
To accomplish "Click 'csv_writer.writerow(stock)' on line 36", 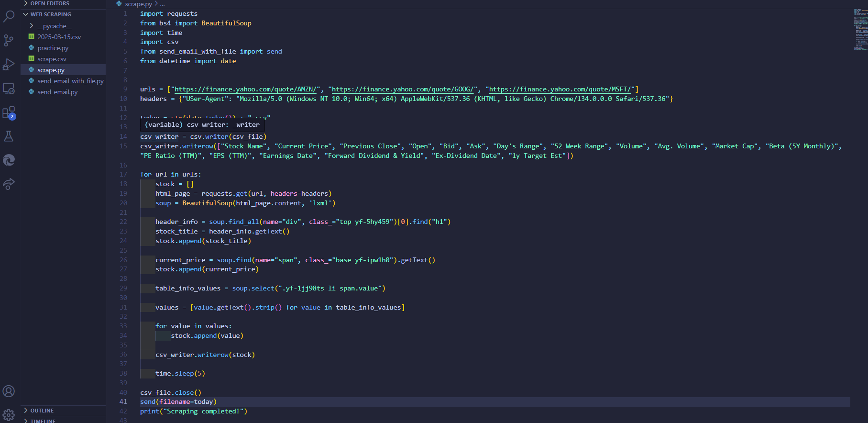I will 205,355.
